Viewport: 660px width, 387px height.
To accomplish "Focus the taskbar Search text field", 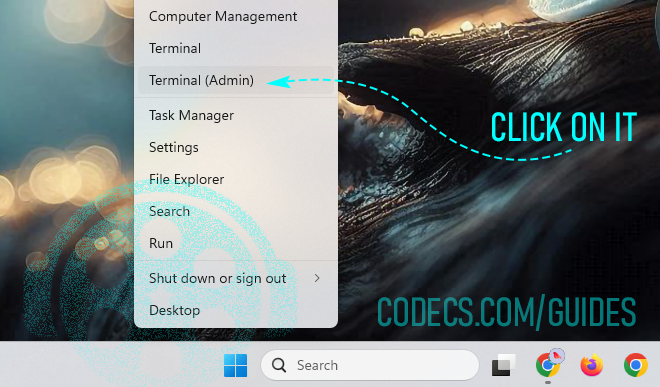I will tap(370, 365).
